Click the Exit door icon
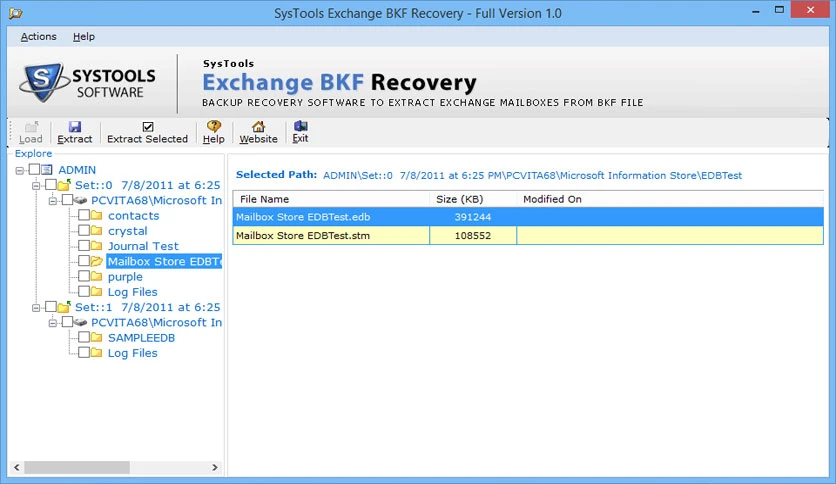The image size is (836, 484). click(301, 126)
